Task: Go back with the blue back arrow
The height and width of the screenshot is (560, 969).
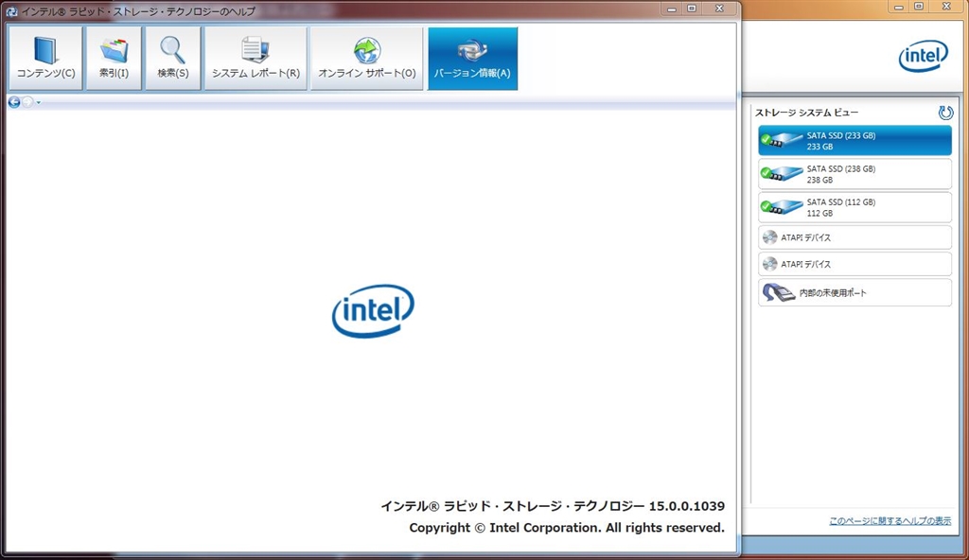Action: 13,102
